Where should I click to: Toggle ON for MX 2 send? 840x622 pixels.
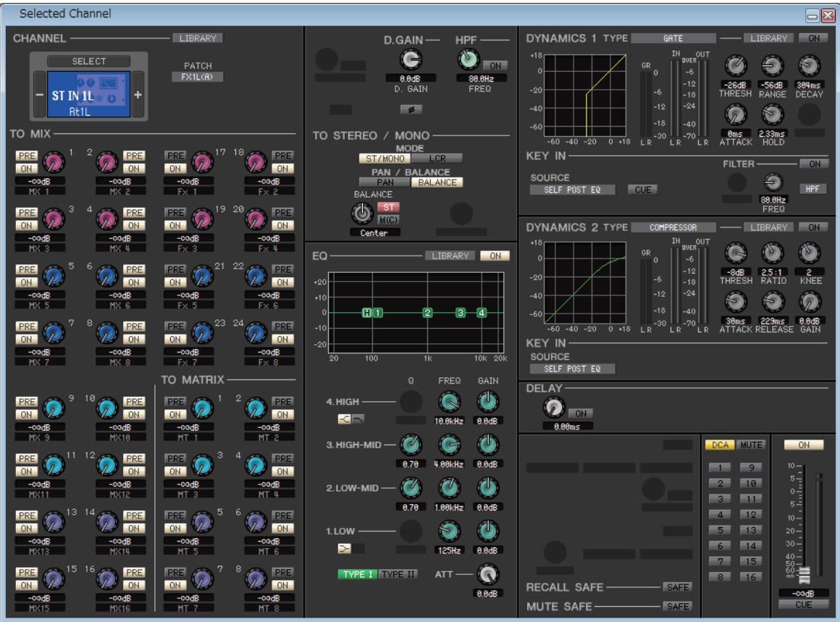click(134, 169)
